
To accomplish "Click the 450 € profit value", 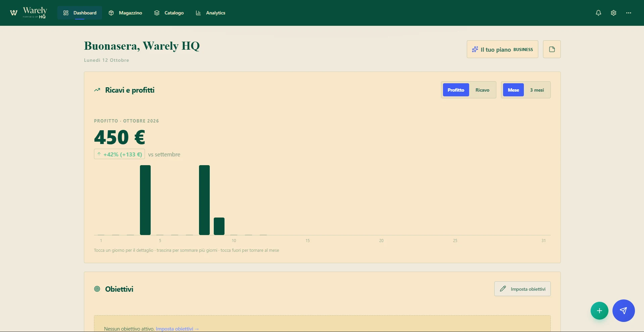I will coord(119,137).
